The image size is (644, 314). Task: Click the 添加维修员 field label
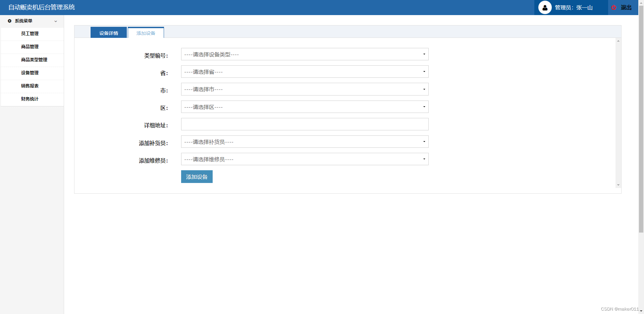[154, 161]
